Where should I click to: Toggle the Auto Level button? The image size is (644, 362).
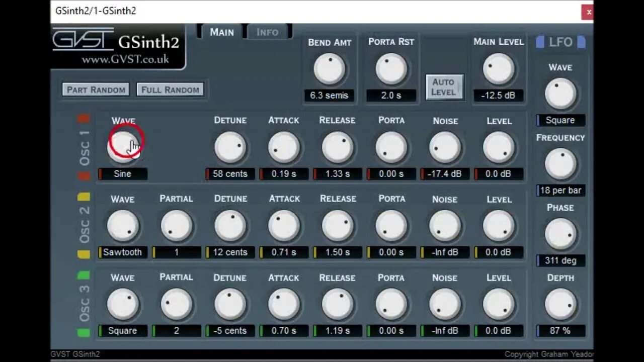[x=445, y=87]
